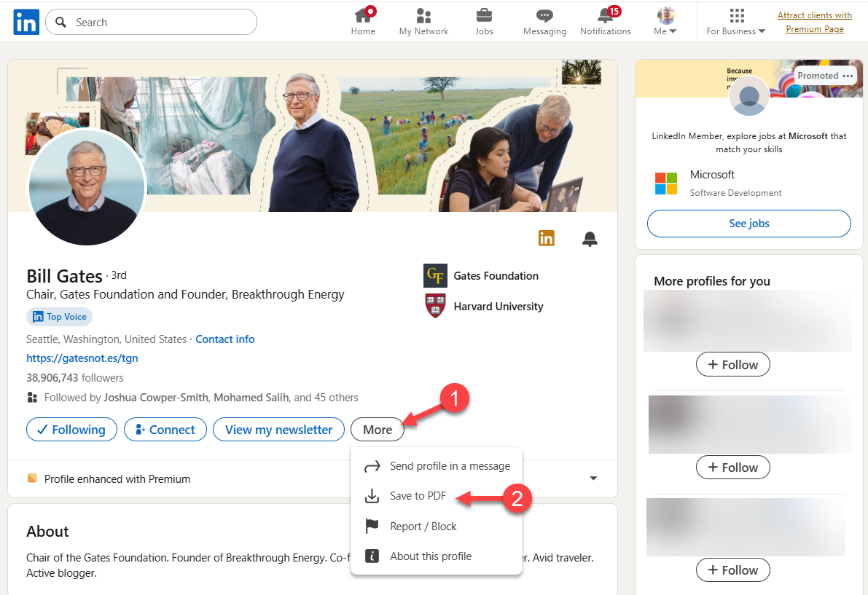
Task: Click See jobs button
Action: click(749, 224)
